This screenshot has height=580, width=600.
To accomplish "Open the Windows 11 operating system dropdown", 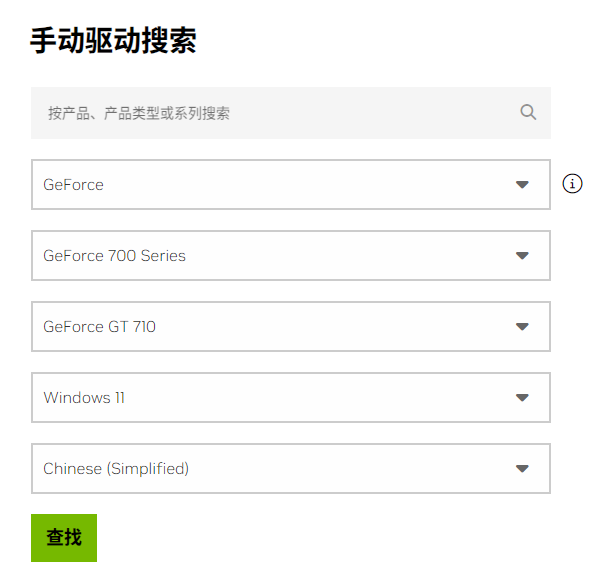I will click(x=290, y=398).
